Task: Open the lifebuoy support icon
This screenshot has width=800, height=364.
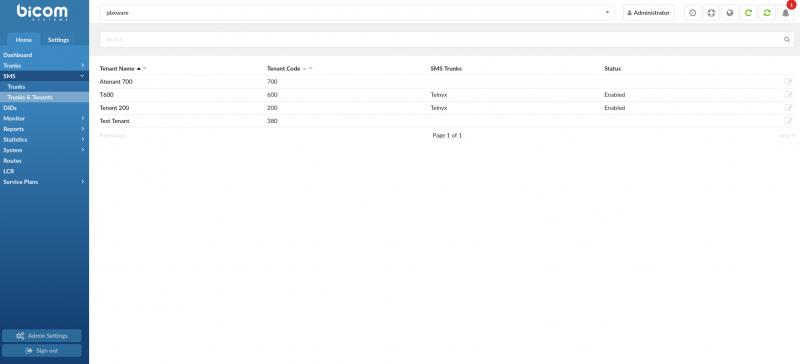Action: pyautogui.click(x=711, y=13)
